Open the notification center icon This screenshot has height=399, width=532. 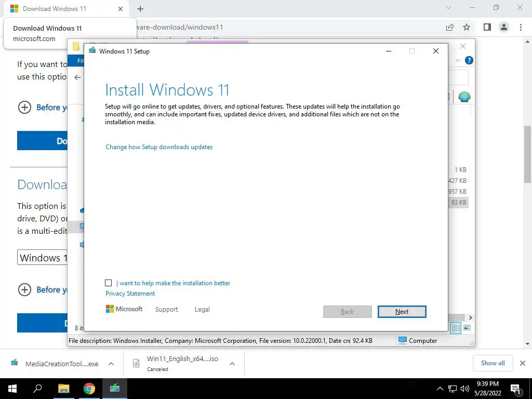click(x=516, y=389)
